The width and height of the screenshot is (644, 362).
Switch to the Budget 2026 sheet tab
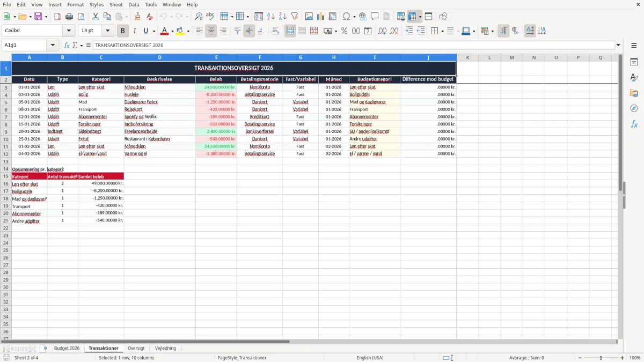(67, 348)
